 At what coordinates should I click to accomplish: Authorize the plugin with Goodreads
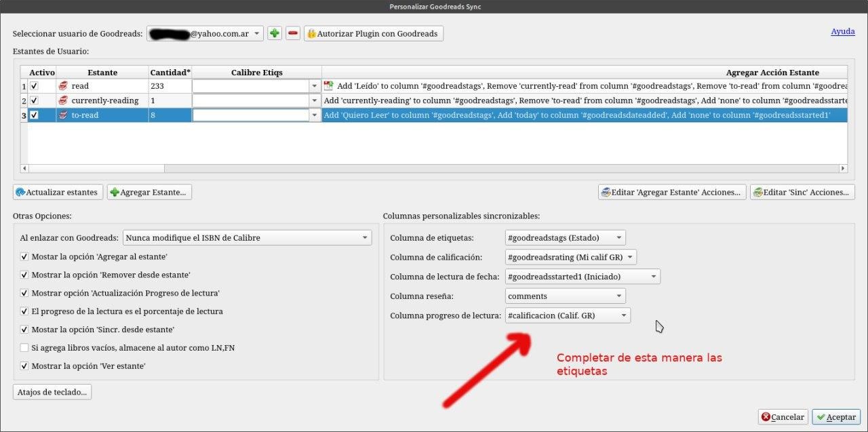(x=374, y=33)
